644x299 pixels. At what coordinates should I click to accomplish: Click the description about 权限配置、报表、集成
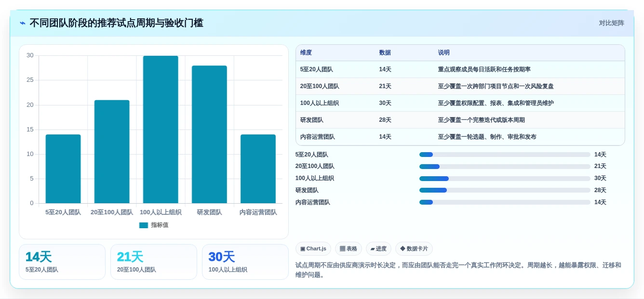pos(496,103)
